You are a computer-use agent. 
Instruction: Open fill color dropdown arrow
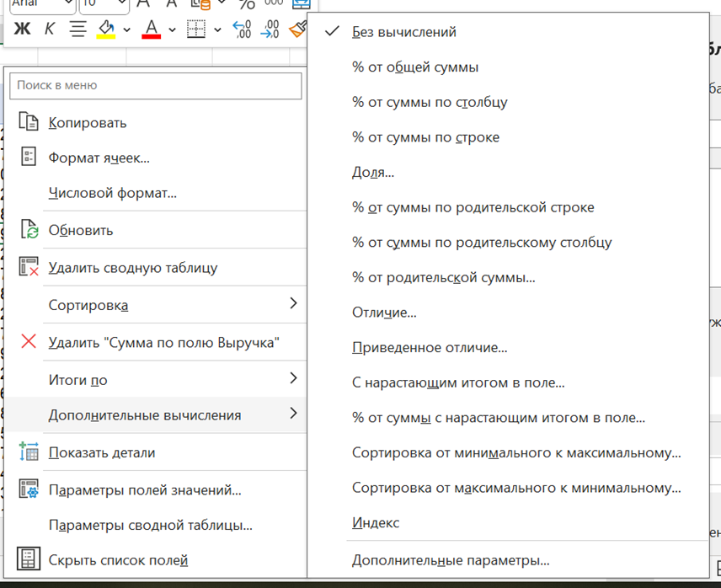point(126,30)
